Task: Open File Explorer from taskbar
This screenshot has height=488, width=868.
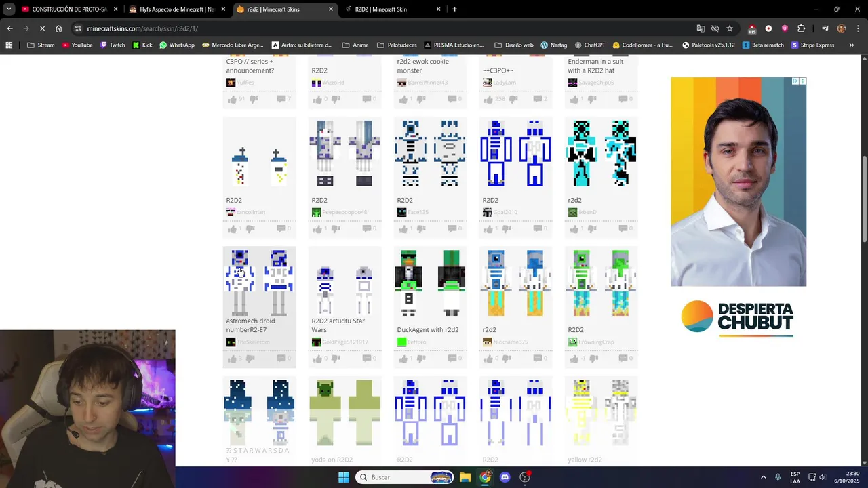Action: (465, 477)
